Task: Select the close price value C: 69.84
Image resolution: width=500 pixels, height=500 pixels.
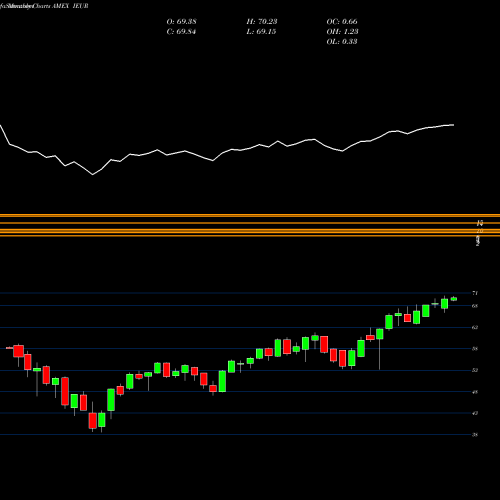Action: [x=181, y=31]
